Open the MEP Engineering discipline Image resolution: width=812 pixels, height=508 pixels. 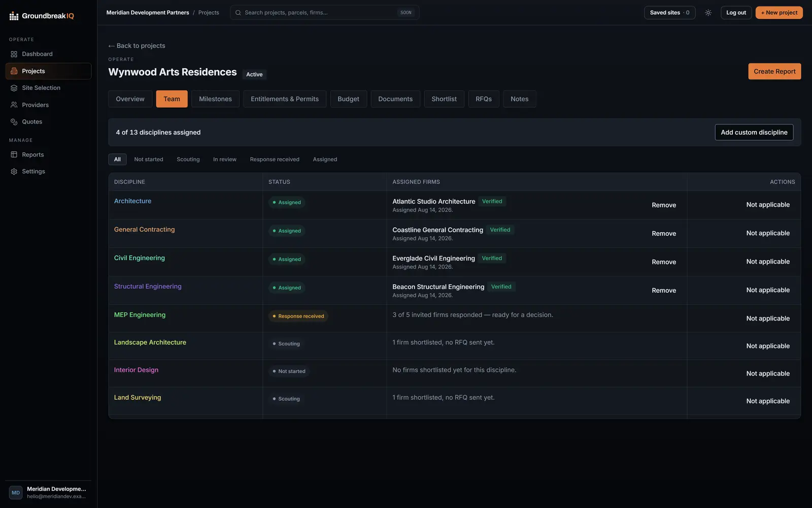[140, 315]
